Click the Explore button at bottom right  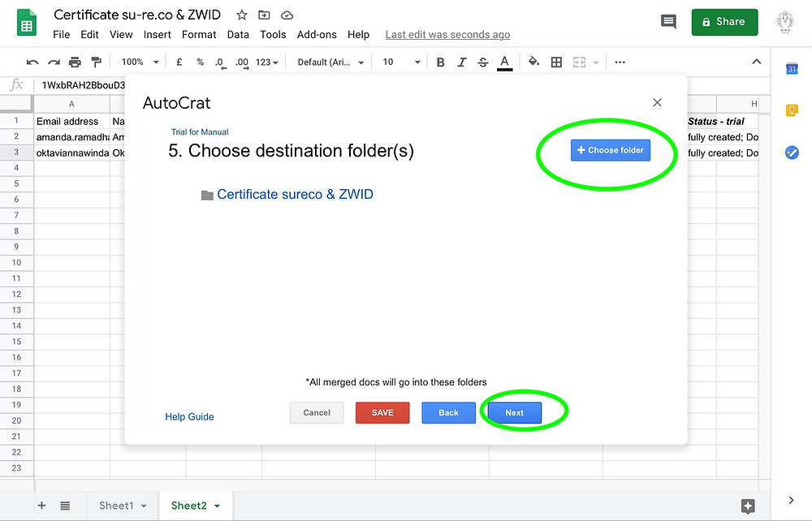tap(748, 506)
